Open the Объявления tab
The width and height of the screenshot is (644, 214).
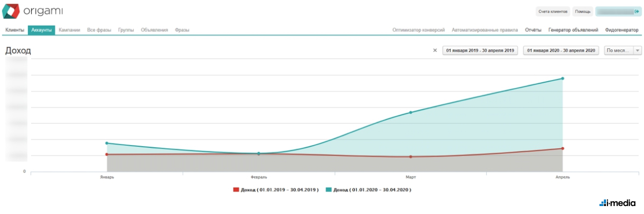coord(155,30)
